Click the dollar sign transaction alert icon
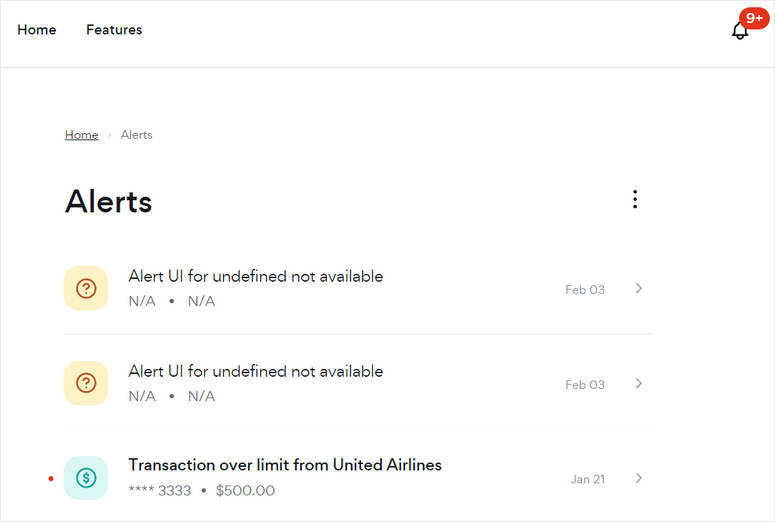The width and height of the screenshot is (775, 522). click(x=86, y=478)
